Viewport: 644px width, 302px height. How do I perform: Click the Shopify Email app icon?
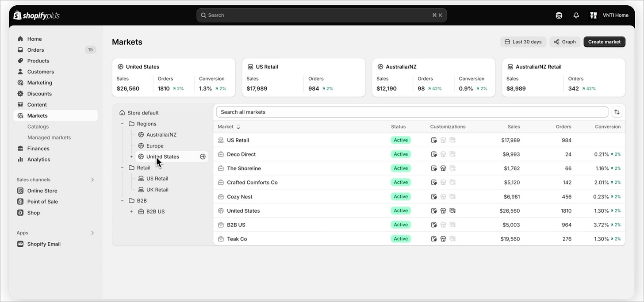[x=20, y=244]
